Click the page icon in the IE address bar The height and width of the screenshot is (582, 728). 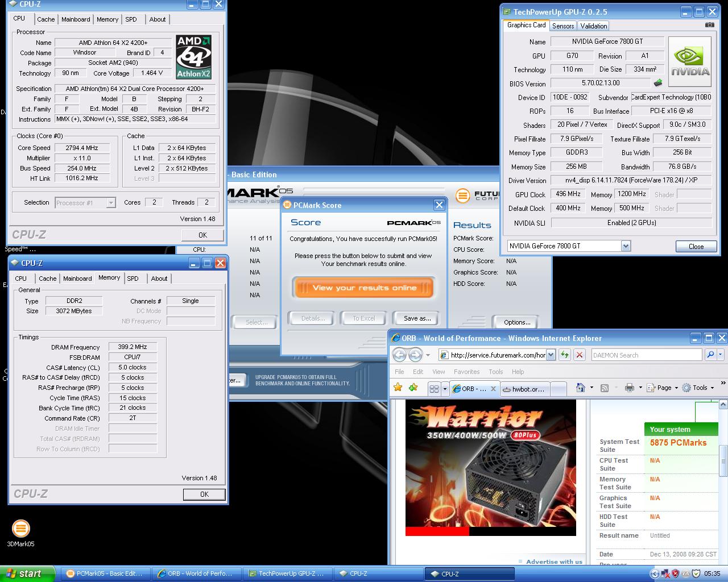pyautogui.click(x=444, y=355)
